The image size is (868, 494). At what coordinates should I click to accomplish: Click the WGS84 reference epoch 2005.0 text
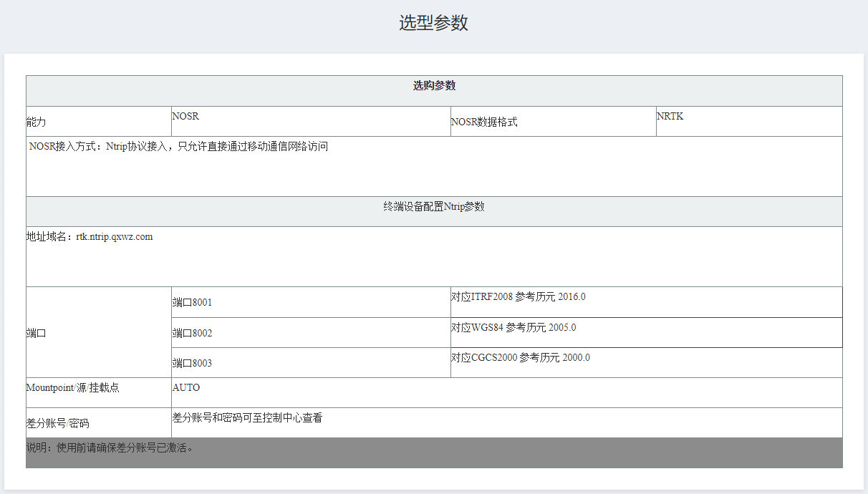click(513, 328)
